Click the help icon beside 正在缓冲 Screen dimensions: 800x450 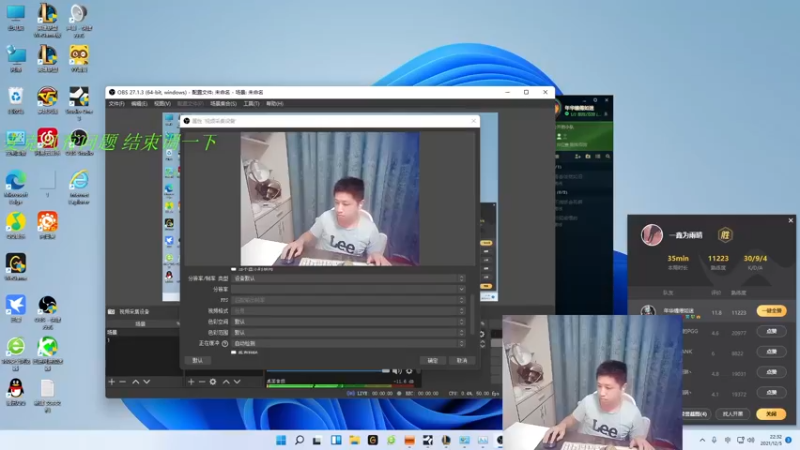point(225,343)
